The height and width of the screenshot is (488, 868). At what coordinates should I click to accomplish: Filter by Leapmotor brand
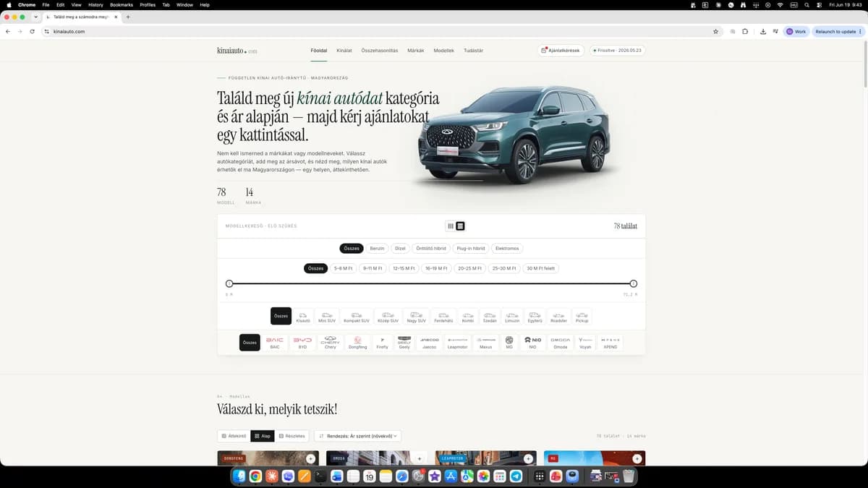[458, 343]
